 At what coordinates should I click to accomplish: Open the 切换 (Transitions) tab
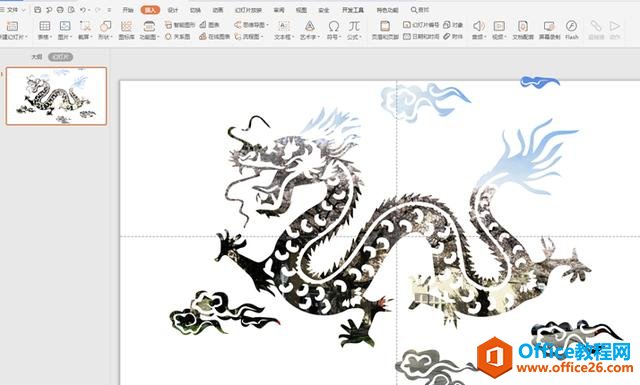click(x=196, y=10)
